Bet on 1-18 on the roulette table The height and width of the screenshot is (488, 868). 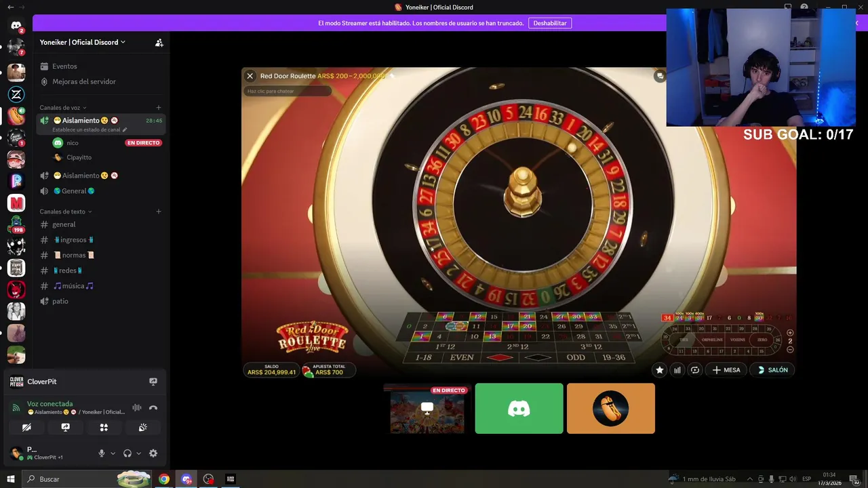coord(423,357)
